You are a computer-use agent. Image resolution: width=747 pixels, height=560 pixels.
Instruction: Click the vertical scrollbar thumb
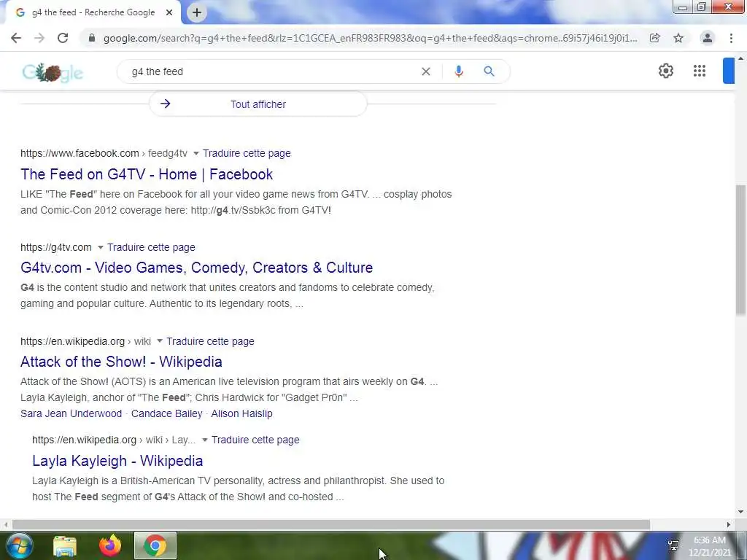coord(740,249)
